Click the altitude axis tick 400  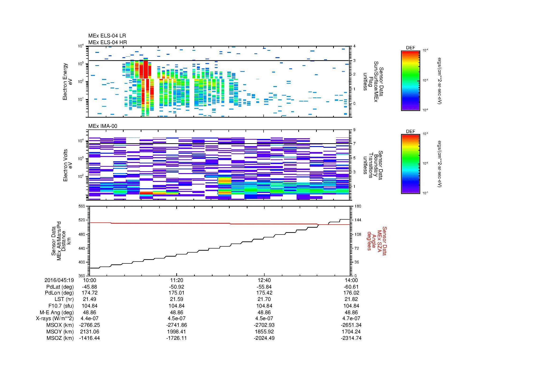(x=82, y=262)
